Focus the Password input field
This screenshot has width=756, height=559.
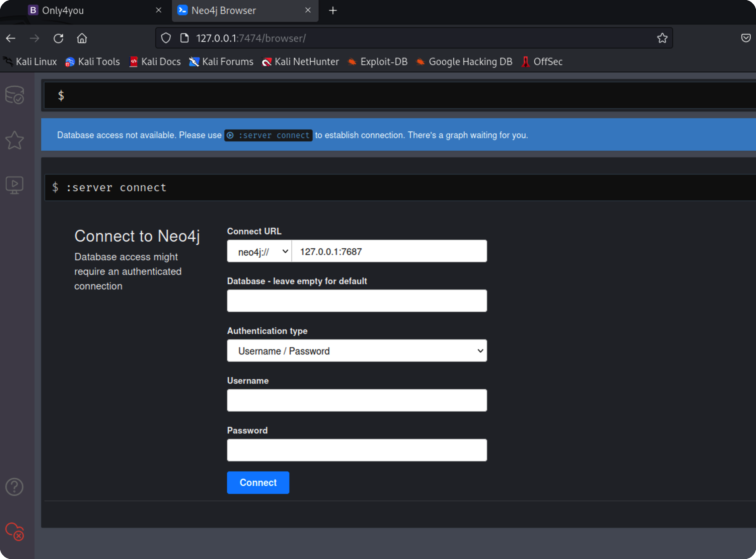pyautogui.click(x=357, y=450)
